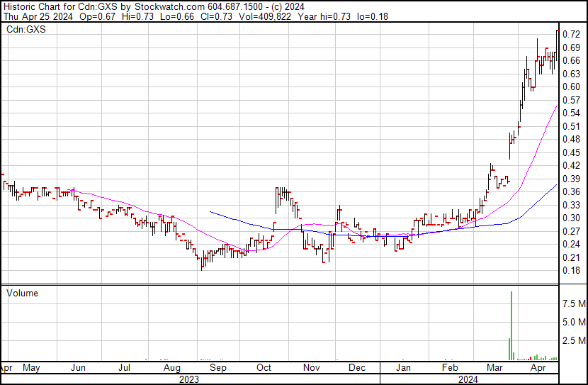Click the 0.72 price axis label
This screenshot has height=385, width=588.
point(571,34)
